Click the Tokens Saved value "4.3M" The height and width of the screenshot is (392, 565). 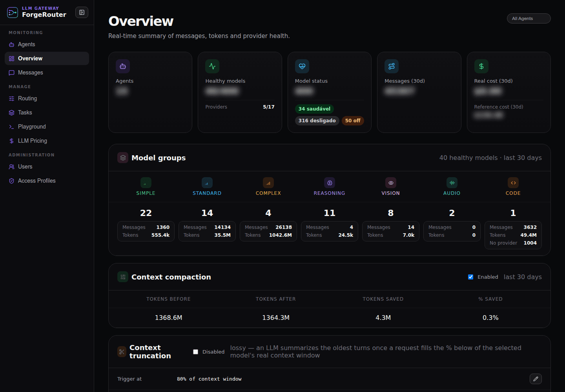pos(383,318)
